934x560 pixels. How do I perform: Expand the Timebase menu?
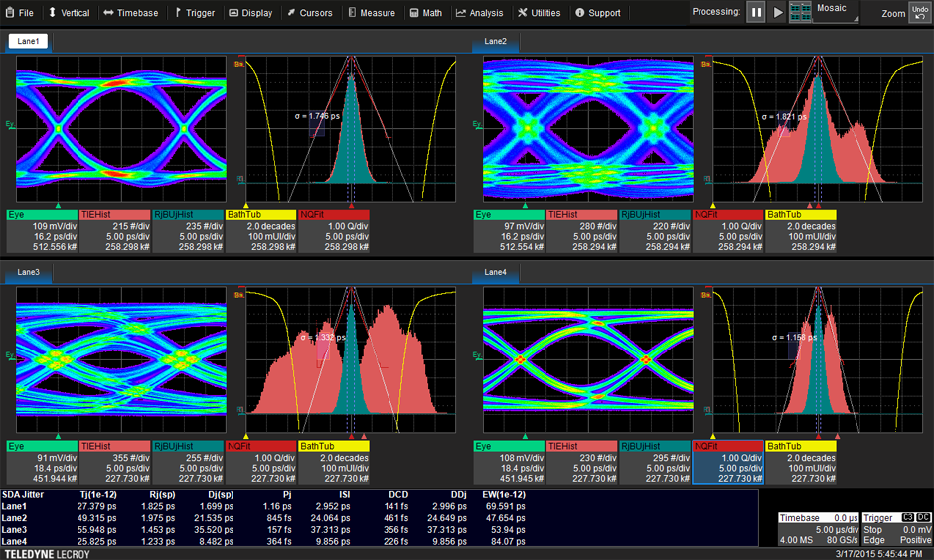[x=130, y=13]
